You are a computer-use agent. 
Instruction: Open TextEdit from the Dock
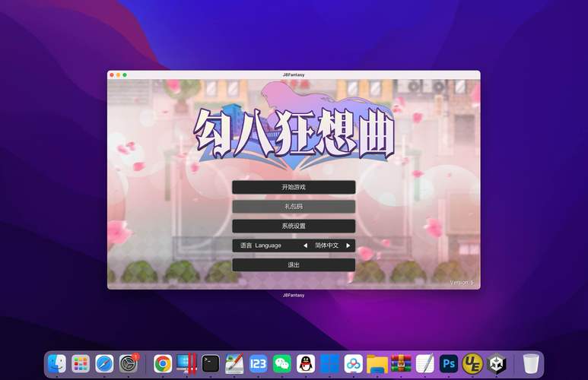(425, 363)
